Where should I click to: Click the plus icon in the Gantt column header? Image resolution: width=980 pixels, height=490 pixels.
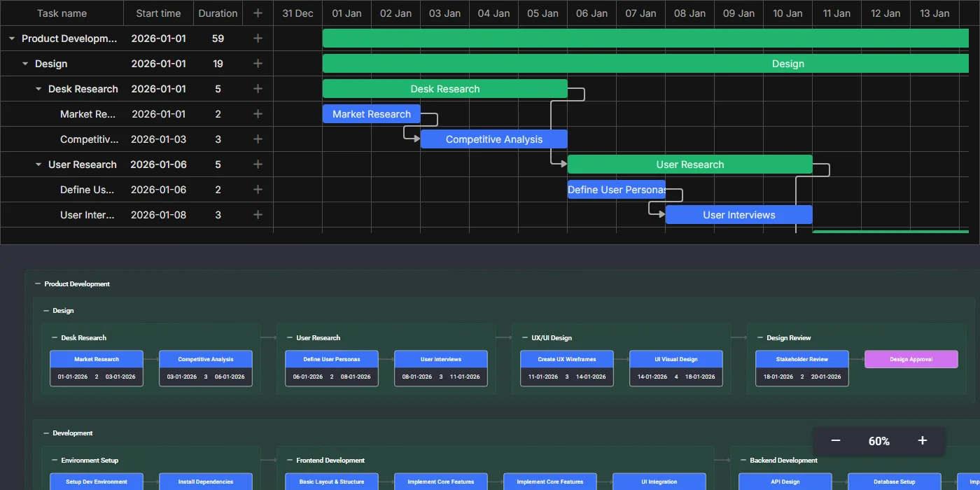258,13
